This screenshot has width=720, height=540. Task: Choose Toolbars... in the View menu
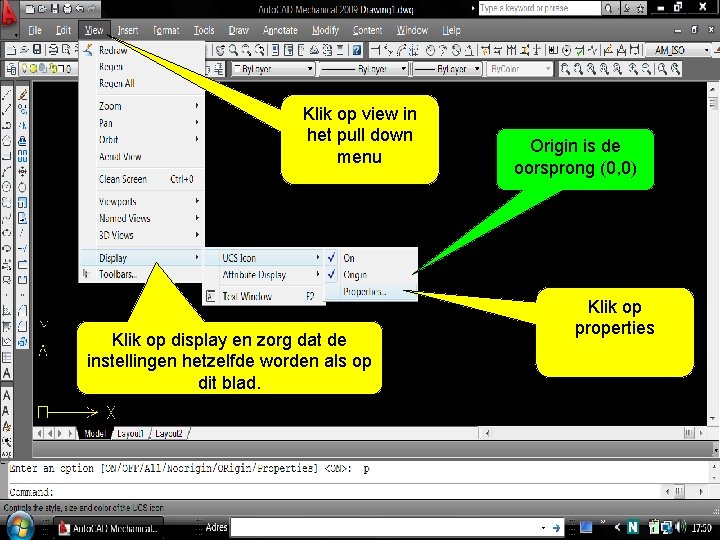(142, 274)
